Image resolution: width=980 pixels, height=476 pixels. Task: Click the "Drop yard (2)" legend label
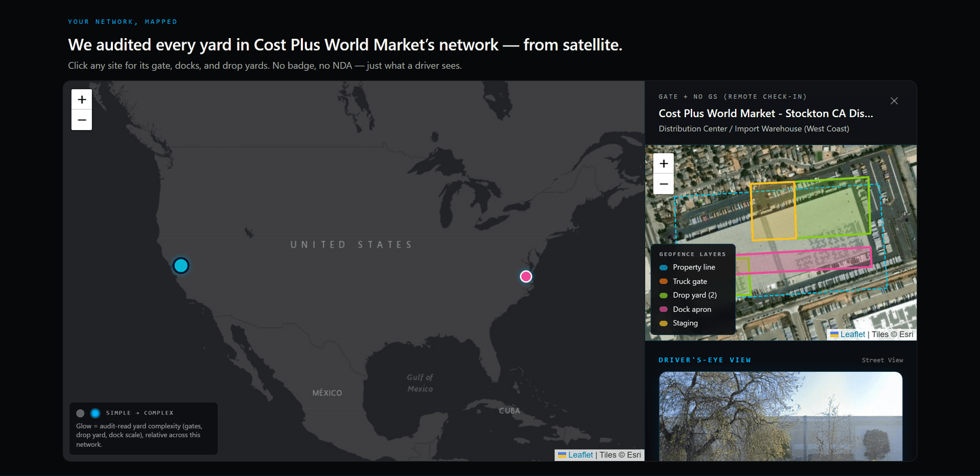point(695,296)
